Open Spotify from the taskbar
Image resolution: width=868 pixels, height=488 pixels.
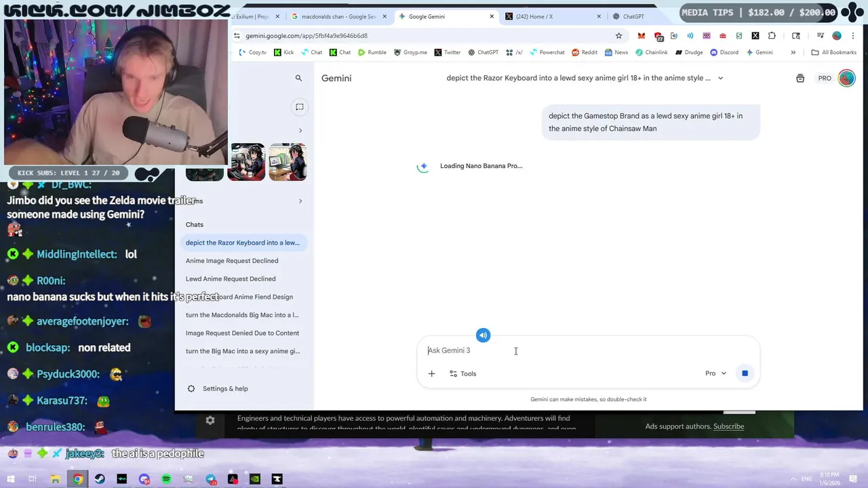(x=166, y=479)
